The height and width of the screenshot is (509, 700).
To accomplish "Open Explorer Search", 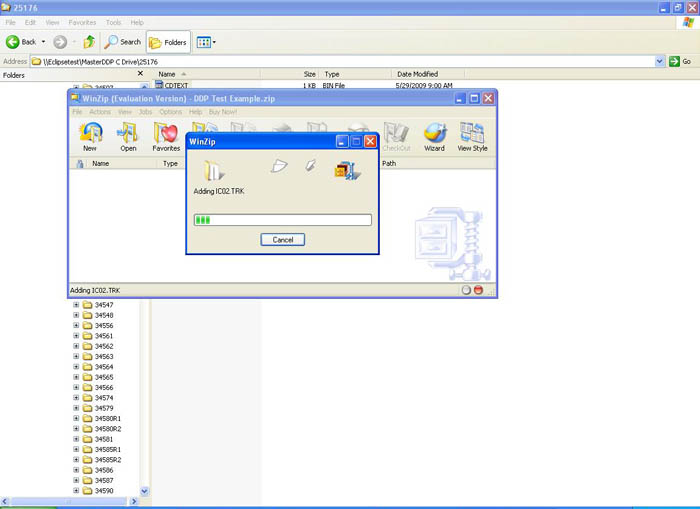I will tap(123, 42).
